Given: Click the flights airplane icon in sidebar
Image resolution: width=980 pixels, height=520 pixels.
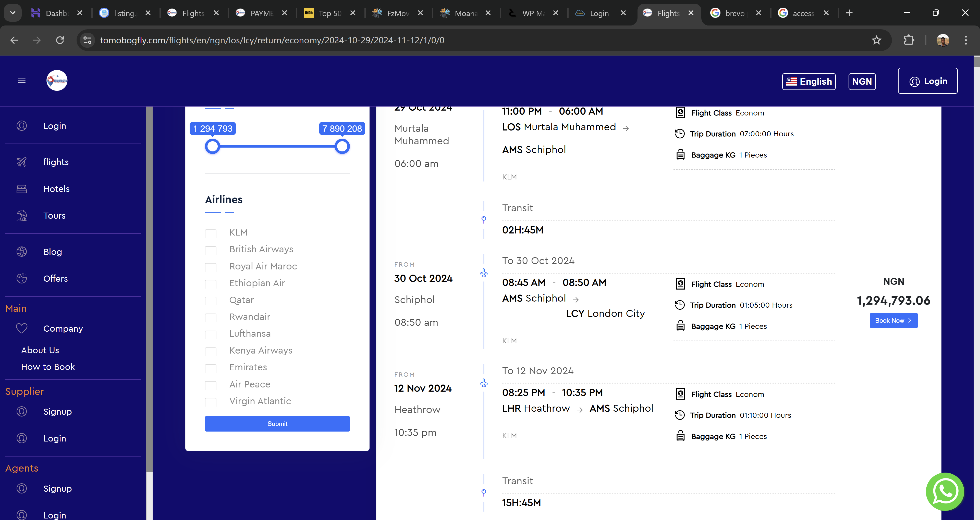Looking at the screenshot, I should pos(22,162).
